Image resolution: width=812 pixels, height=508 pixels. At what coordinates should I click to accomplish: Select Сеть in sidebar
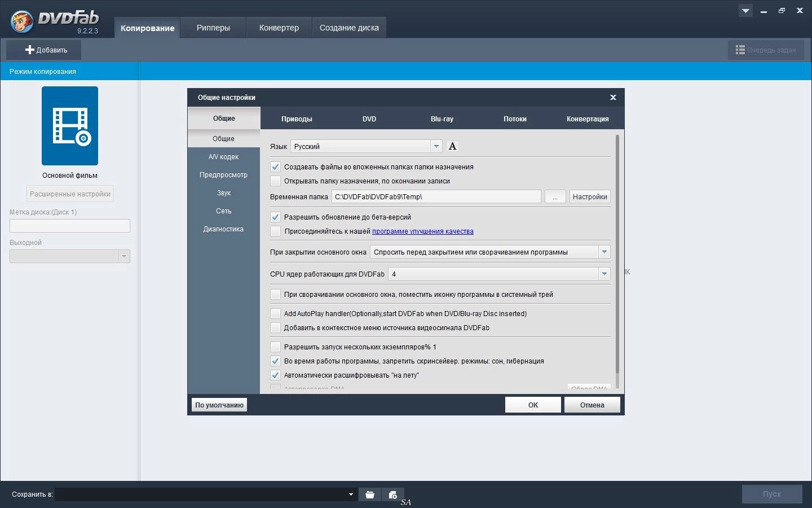[x=223, y=211]
